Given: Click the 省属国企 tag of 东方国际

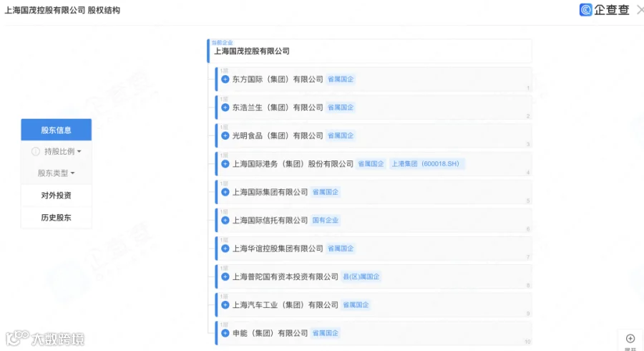Looking at the screenshot, I should click(x=341, y=79).
